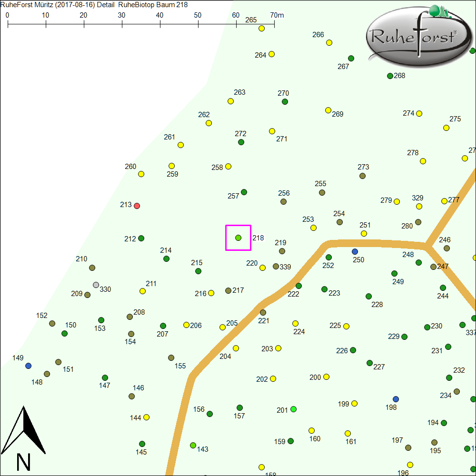Click the number label 273
The image size is (476, 476).
[363, 167]
